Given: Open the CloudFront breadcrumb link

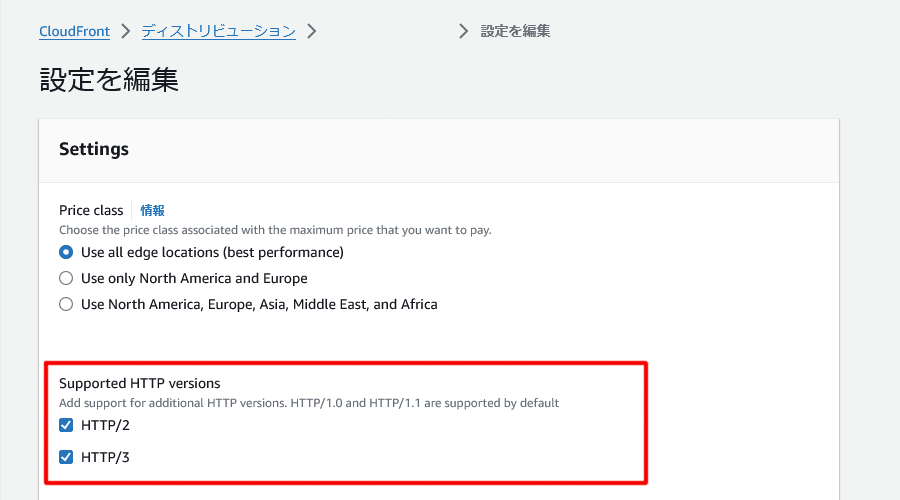Looking at the screenshot, I should pos(74,31).
